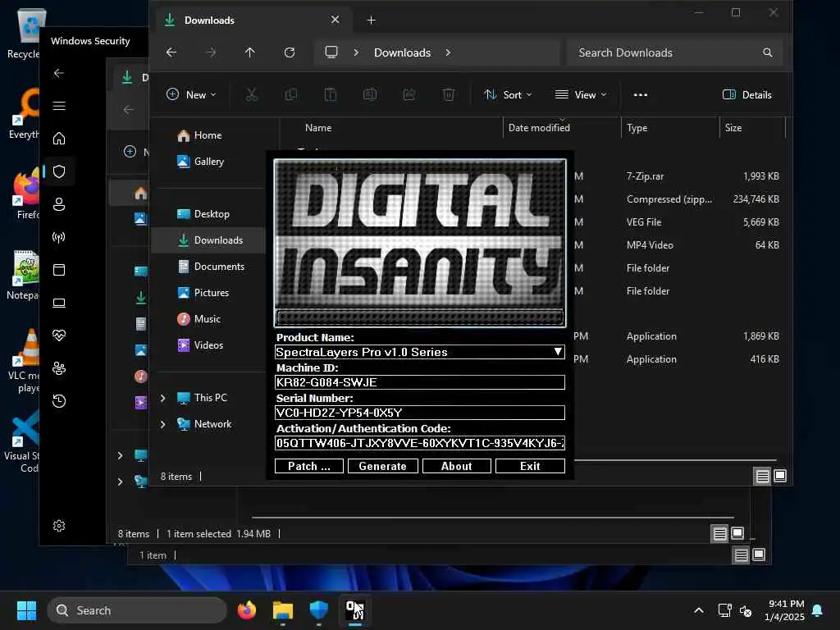Open Virus & threat protection shield in Windows Security
Viewport: 840px width, 630px height.
pos(59,171)
